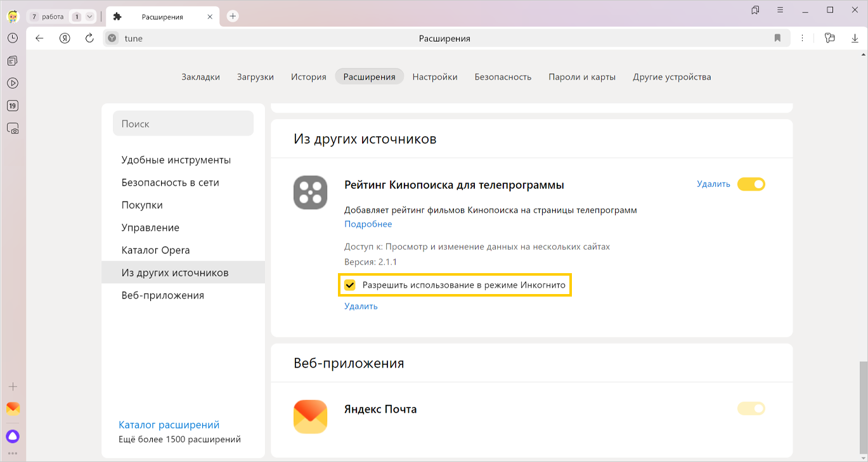Click the puzzle icon on Расширения tab
Viewport: 868px width, 462px height.
click(x=117, y=16)
